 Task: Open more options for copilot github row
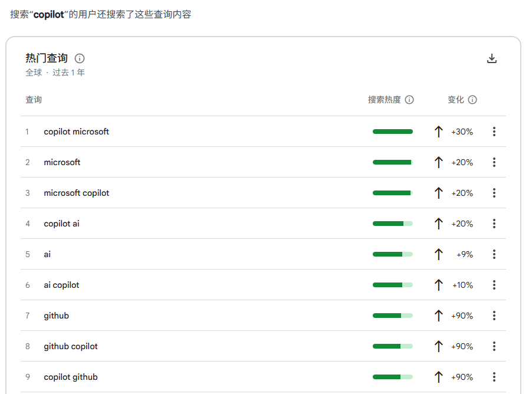click(494, 377)
